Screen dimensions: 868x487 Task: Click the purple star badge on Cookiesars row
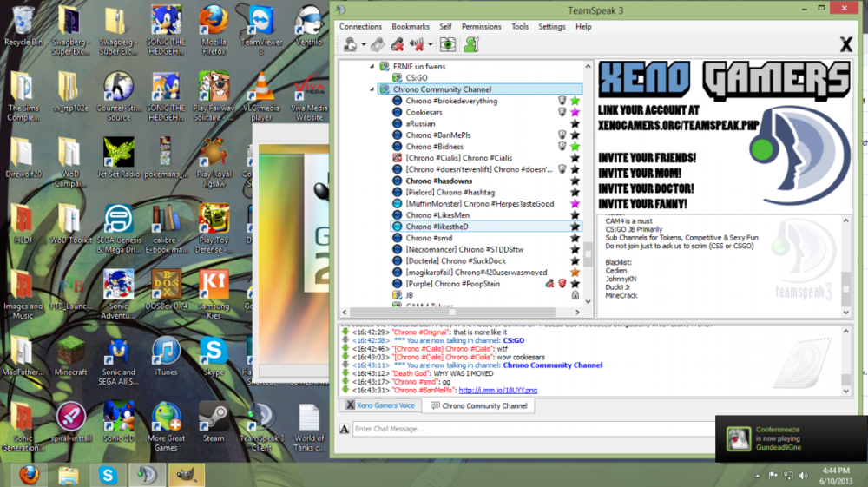pyautogui.click(x=575, y=112)
